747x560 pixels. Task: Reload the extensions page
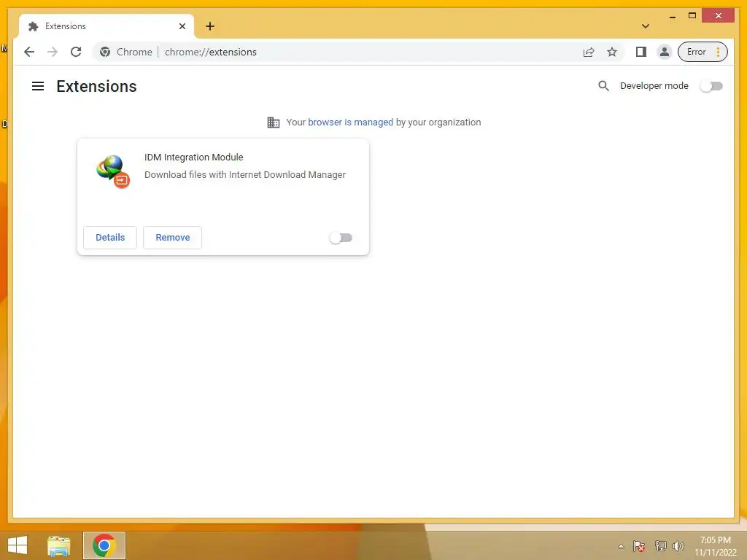(x=76, y=52)
